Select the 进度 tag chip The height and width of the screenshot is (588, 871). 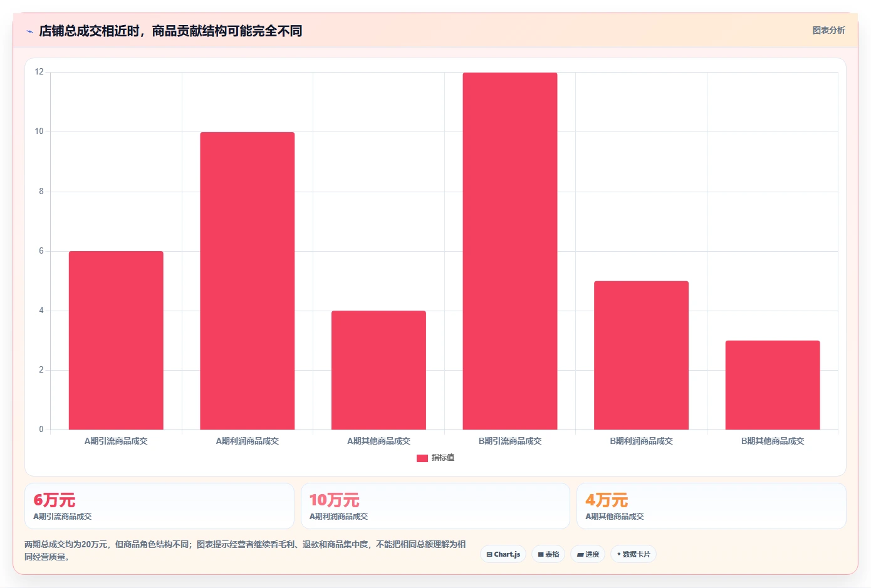pos(588,554)
